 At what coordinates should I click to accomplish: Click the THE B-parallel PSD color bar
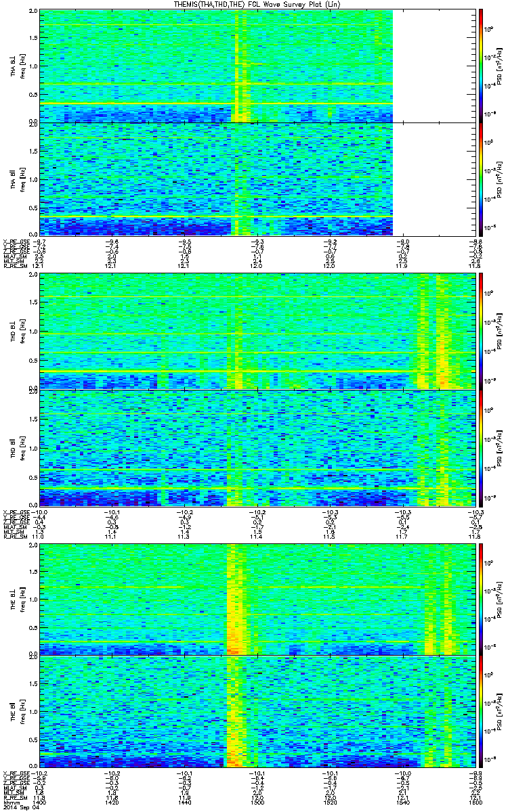[x=481, y=711]
